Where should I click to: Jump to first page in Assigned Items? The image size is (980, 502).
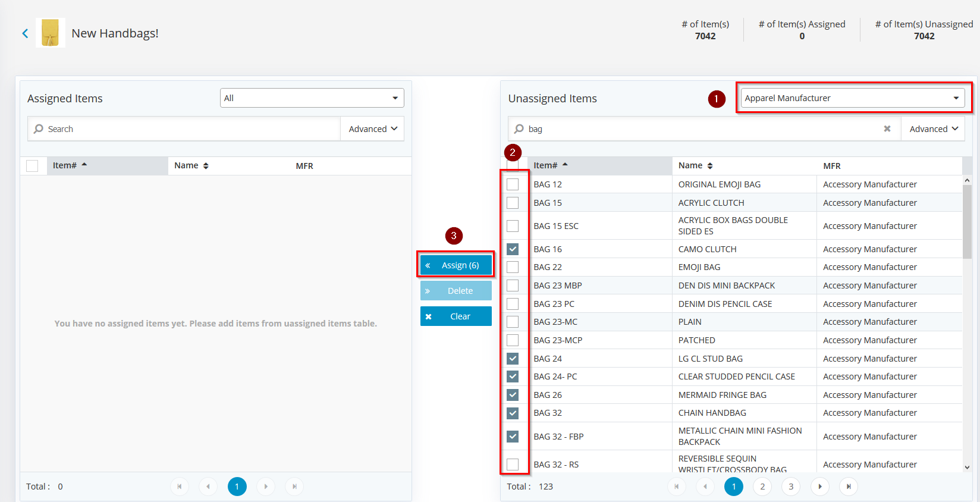pyautogui.click(x=180, y=487)
